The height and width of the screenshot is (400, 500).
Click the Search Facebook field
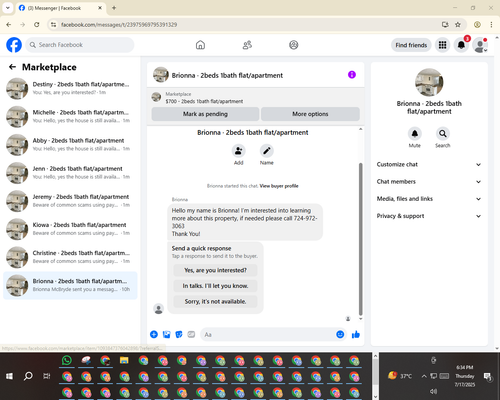(x=80, y=45)
